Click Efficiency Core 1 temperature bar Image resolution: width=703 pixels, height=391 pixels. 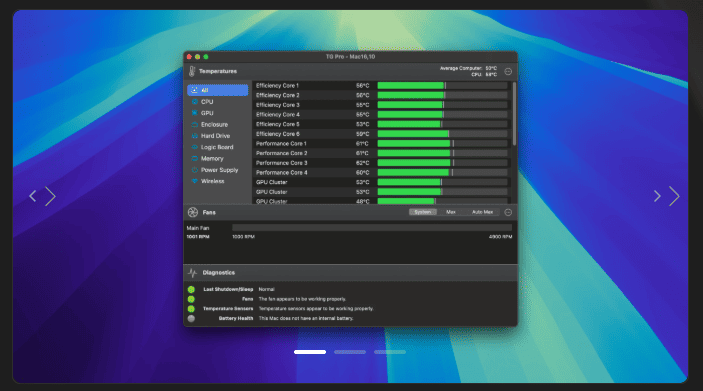pos(443,86)
